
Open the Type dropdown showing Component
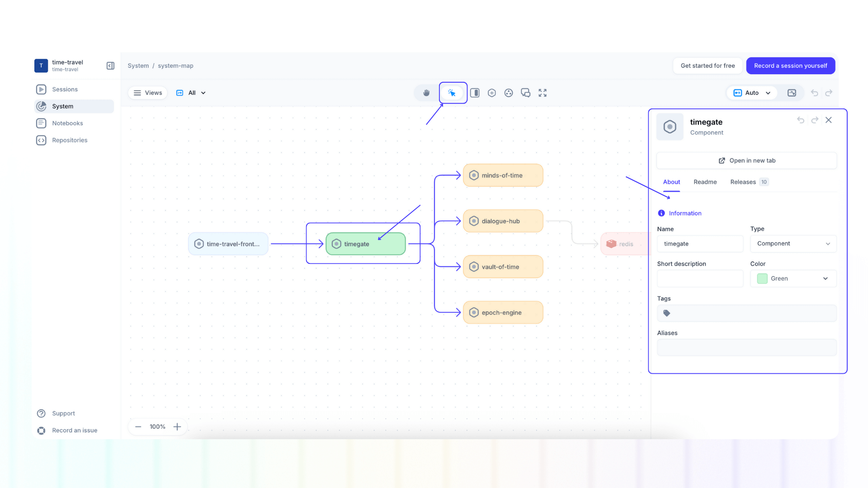point(793,244)
